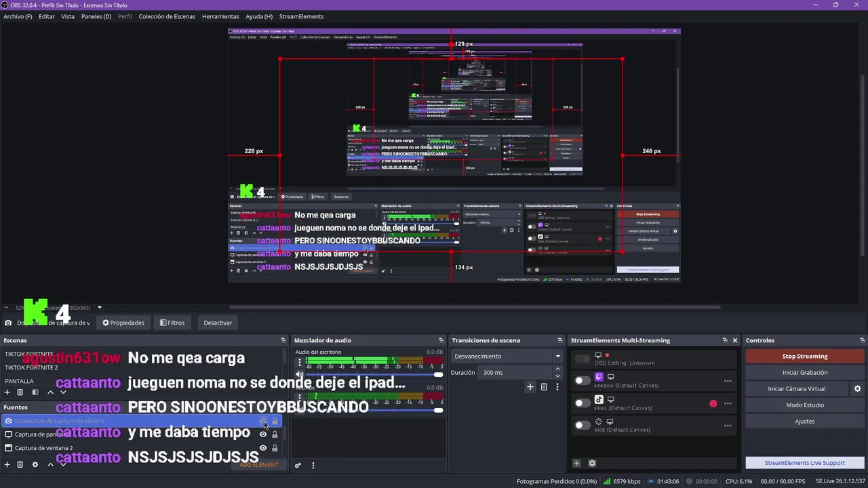Undock the Controles panel with its float icon
The image size is (868, 488).
[x=862, y=340]
